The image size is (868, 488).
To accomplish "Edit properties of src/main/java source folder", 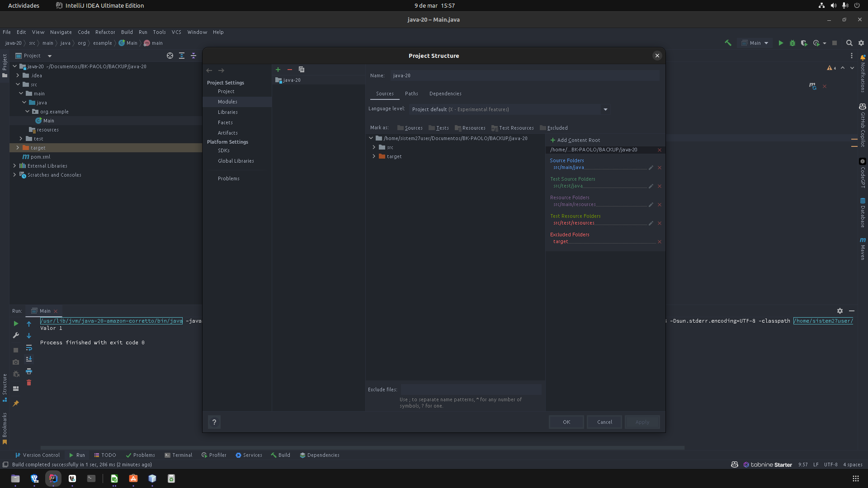I will coord(651,168).
